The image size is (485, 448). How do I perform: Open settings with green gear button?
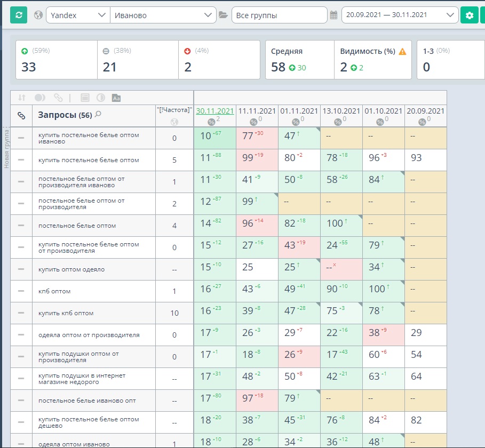tap(469, 15)
